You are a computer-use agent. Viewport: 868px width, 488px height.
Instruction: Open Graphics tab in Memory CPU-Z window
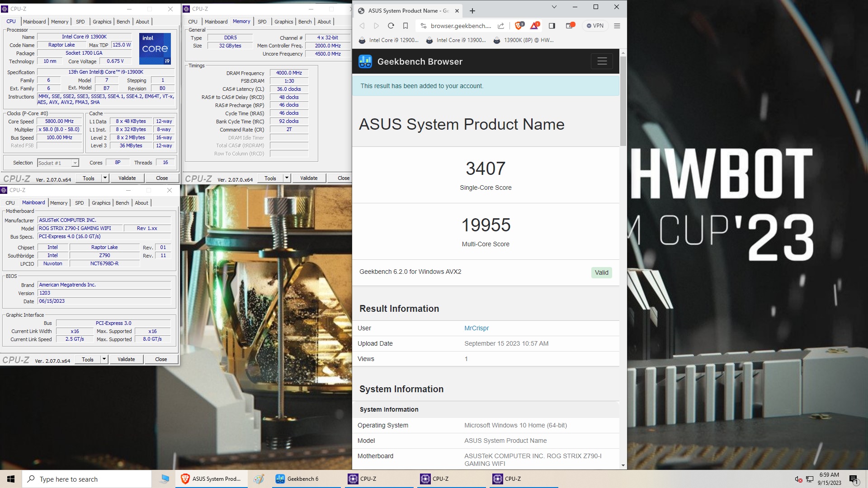pyautogui.click(x=283, y=22)
